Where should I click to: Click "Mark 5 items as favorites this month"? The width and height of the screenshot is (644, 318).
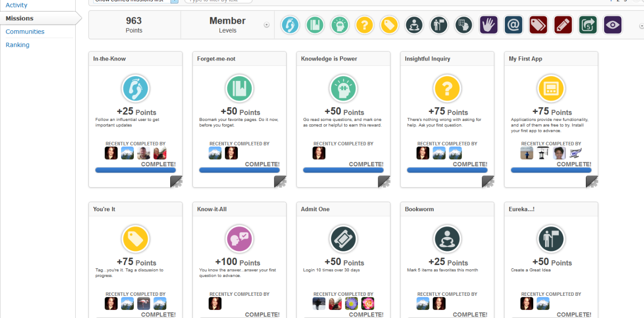(443, 270)
